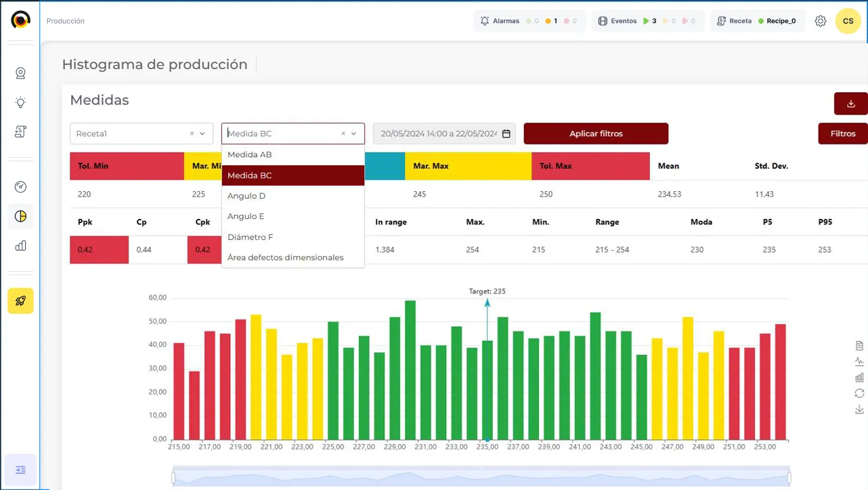Clear the Receta1 selection with X
The image size is (868, 490).
pos(192,134)
